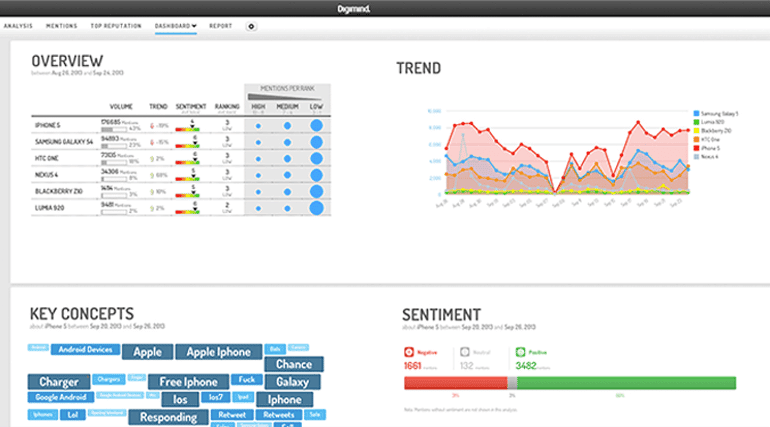Click the Charger concept tag
770x427 pixels.
[x=59, y=382]
